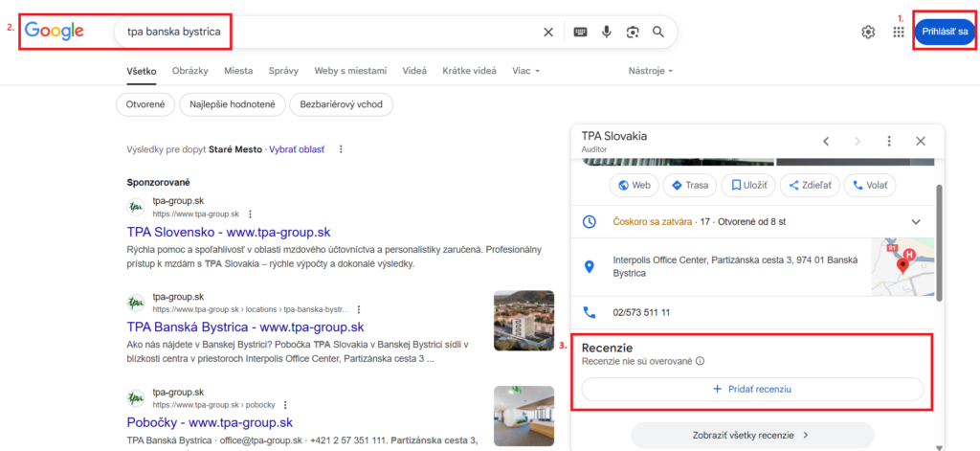The width and height of the screenshot is (980, 451).
Task: Open options next to Vybrať oblasť
Action: click(341, 149)
